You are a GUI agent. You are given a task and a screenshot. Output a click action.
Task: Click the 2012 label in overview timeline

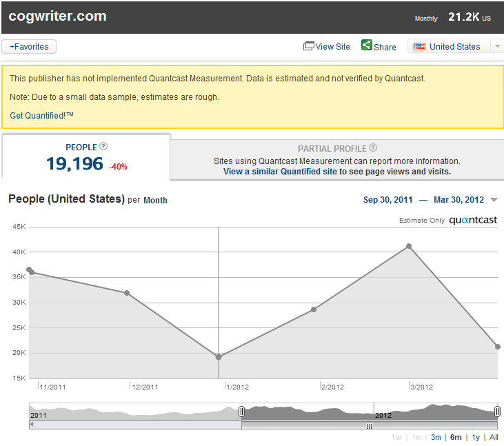tap(383, 415)
